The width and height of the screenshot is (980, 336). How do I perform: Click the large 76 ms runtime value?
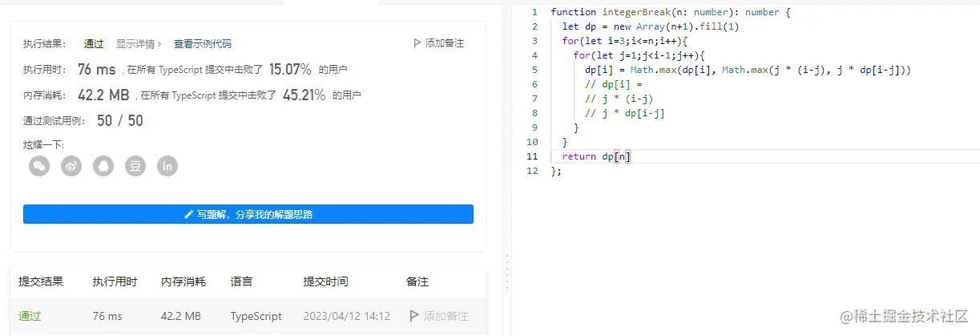tap(96, 70)
